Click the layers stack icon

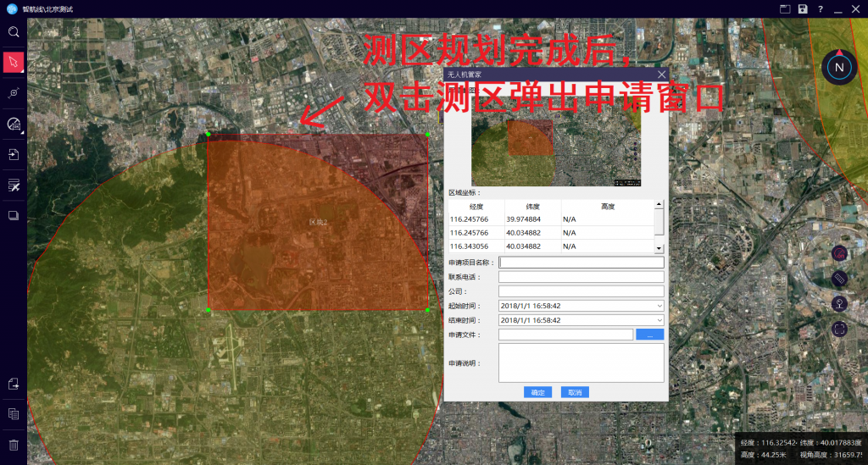[x=14, y=216]
